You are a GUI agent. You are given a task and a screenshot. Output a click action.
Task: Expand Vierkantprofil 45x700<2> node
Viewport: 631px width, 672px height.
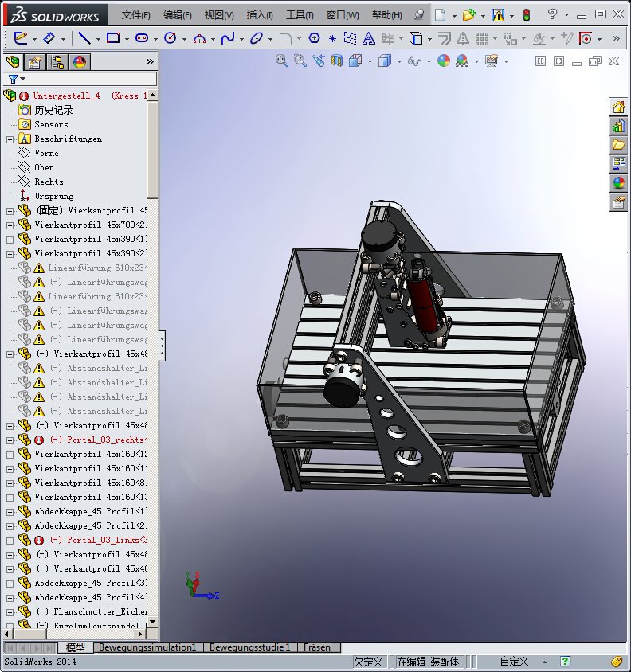click(x=10, y=225)
